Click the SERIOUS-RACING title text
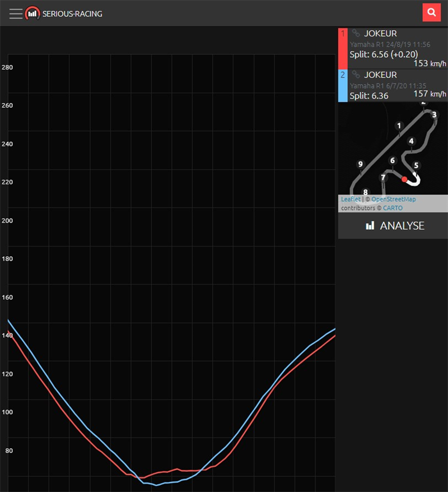 click(x=72, y=14)
